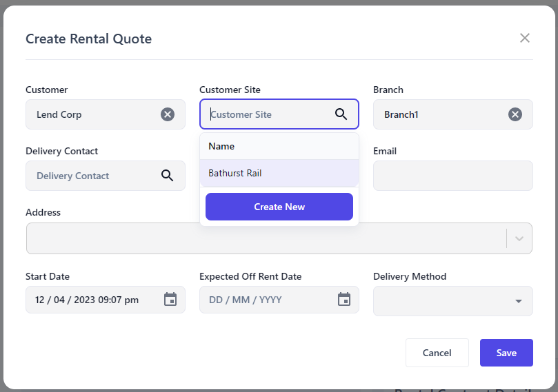Click the Customer Site search magnifier icon
Viewport: 558px width, 392px height.
tap(341, 114)
